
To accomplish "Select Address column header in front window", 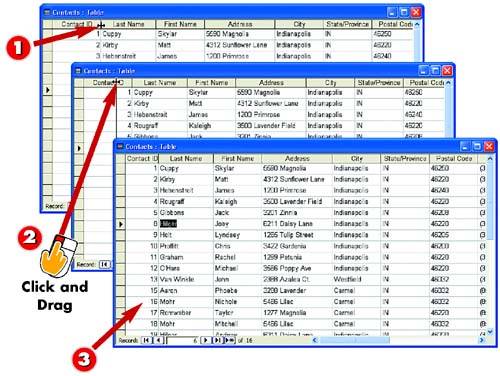I will pyautogui.click(x=297, y=159).
